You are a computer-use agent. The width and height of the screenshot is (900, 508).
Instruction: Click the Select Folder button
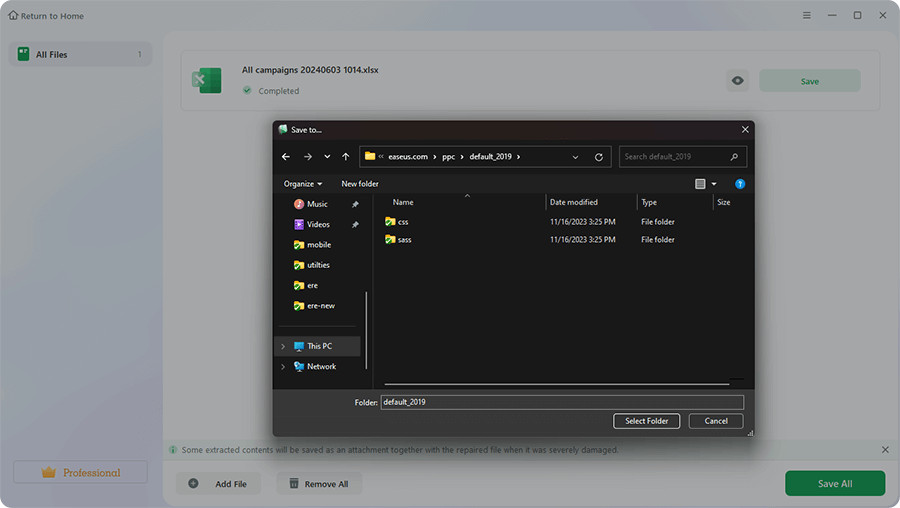click(x=647, y=421)
